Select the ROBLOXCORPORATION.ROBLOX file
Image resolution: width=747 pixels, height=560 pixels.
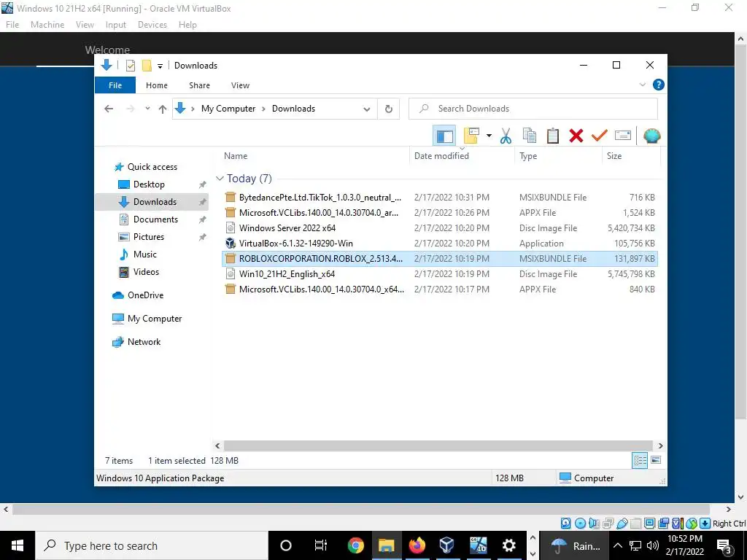pyautogui.click(x=440, y=259)
